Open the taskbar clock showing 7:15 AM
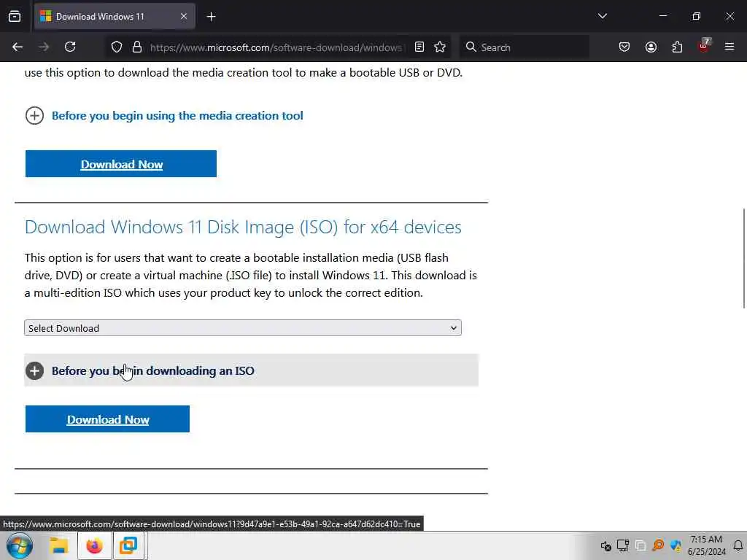This screenshot has width=747, height=560. click(706, 545)
